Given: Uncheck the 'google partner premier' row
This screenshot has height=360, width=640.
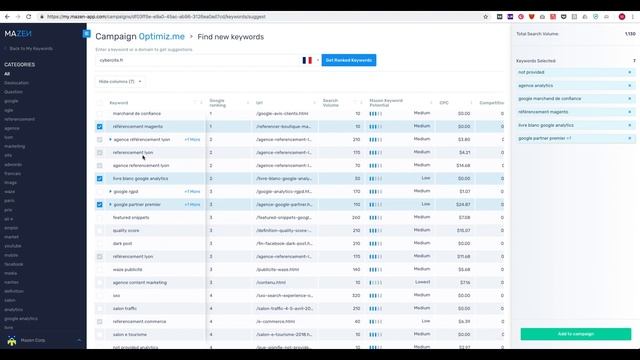Looking at the screenshot, I should point(100,204).
